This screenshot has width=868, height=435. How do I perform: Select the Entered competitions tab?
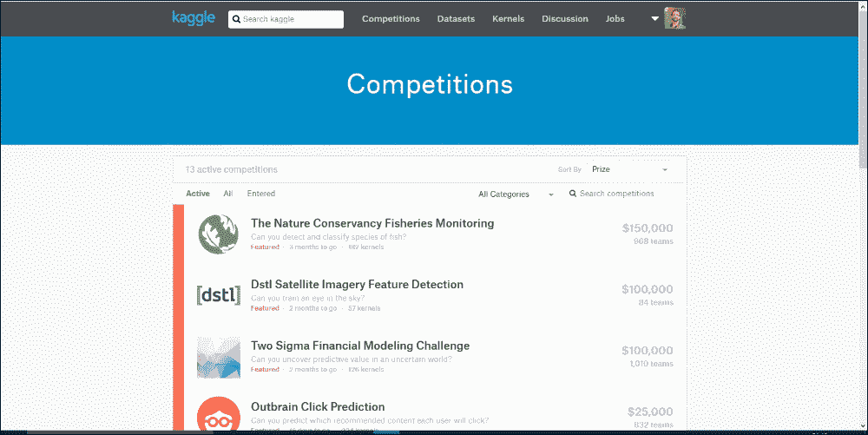pyautogui.click(x=260, y=194)
